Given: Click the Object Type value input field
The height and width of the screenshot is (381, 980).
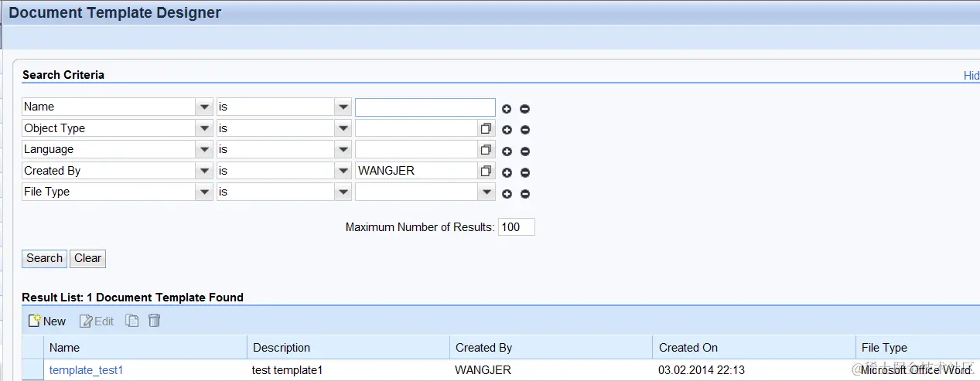Looking at the screenshot, I should (x=416, y=128).
